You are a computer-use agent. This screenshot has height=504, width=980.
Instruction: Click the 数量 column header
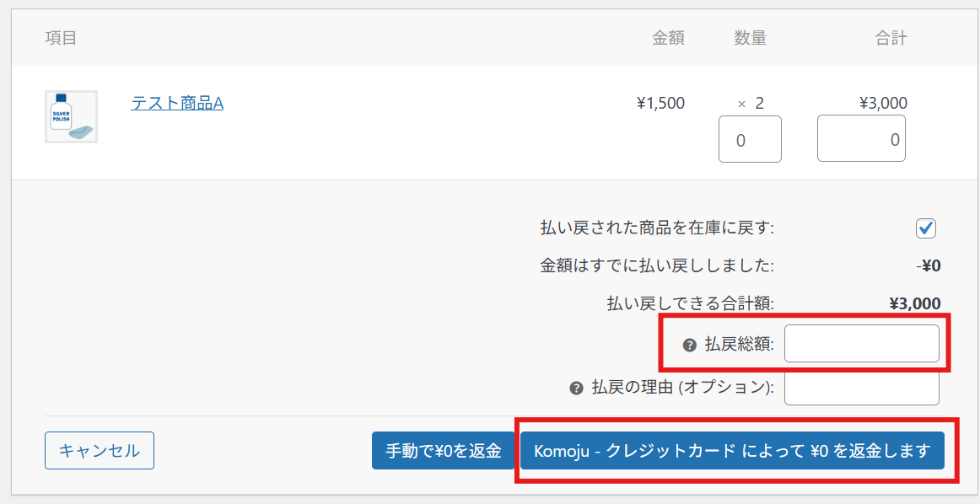[750, 37]
